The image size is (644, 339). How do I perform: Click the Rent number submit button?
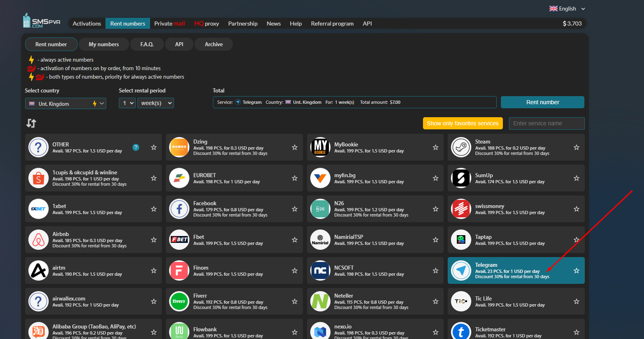click(x=543, y=102)
